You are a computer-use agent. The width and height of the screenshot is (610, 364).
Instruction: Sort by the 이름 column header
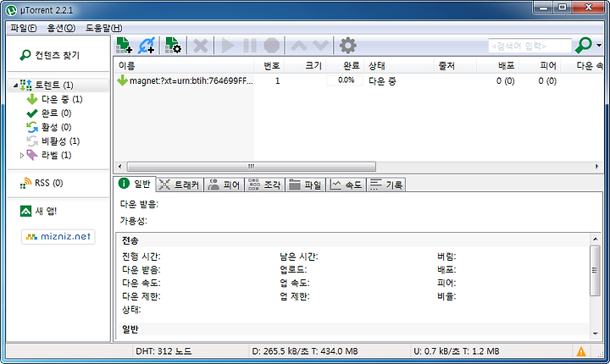tap(183, 66)
